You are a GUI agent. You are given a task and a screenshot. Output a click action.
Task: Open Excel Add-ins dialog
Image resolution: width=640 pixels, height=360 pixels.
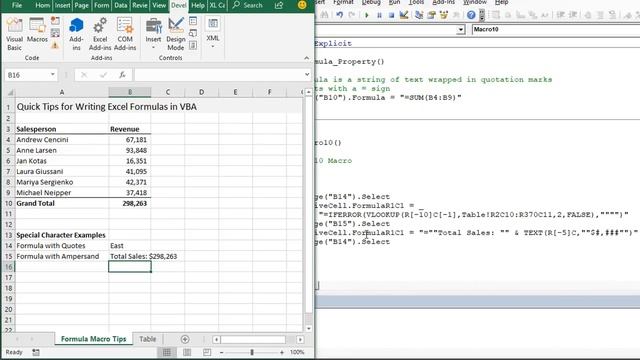coord(100,34)
